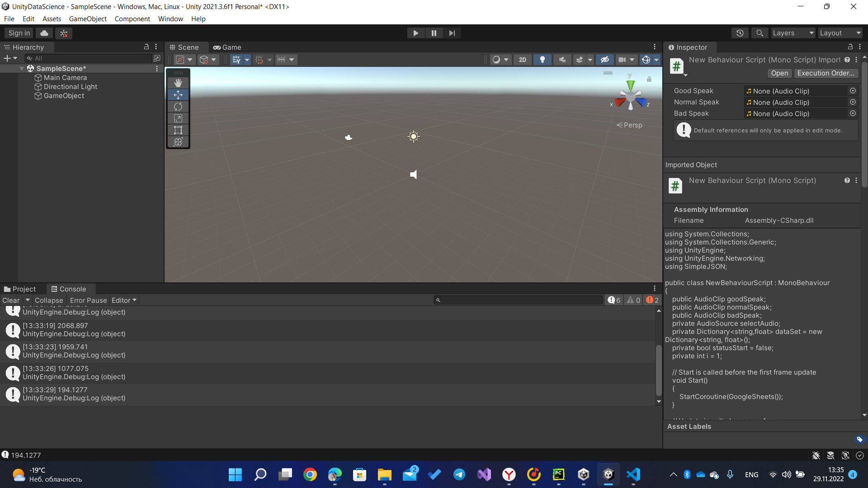
Task: Collapse the SampleScene tree node
Action: tap(22, 69)
